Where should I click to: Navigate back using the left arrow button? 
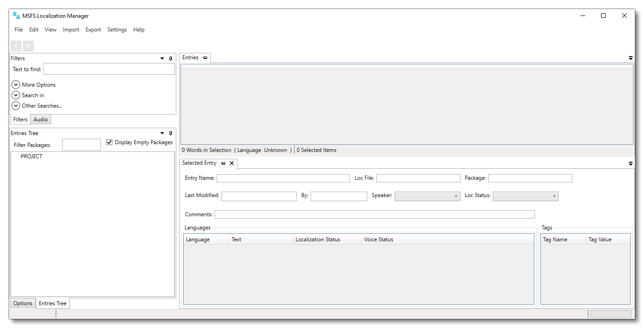pyautogui.click(x=16, y=46)
